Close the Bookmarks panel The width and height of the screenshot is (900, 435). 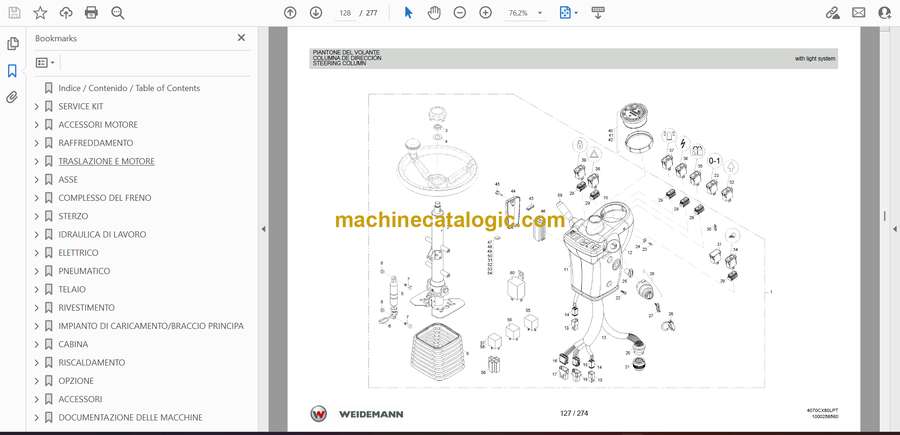[241, 38]
